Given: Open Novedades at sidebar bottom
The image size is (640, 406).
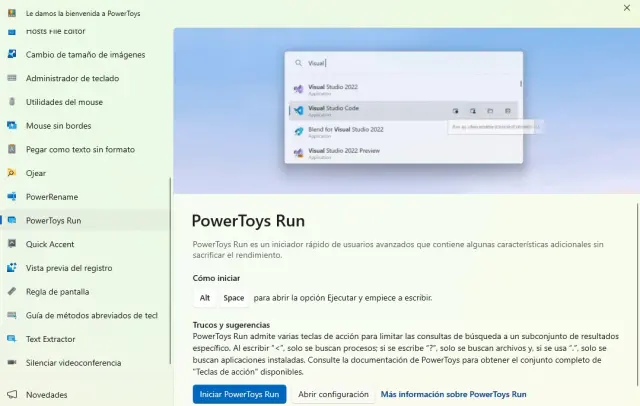Looking at the screenshot, I should [x=46, y=395].
